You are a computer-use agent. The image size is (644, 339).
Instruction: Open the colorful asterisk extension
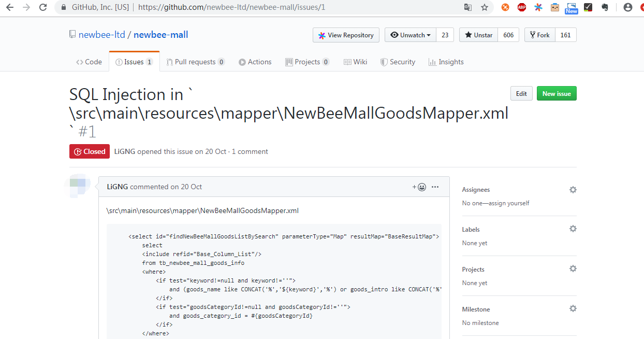pos(538,7)
